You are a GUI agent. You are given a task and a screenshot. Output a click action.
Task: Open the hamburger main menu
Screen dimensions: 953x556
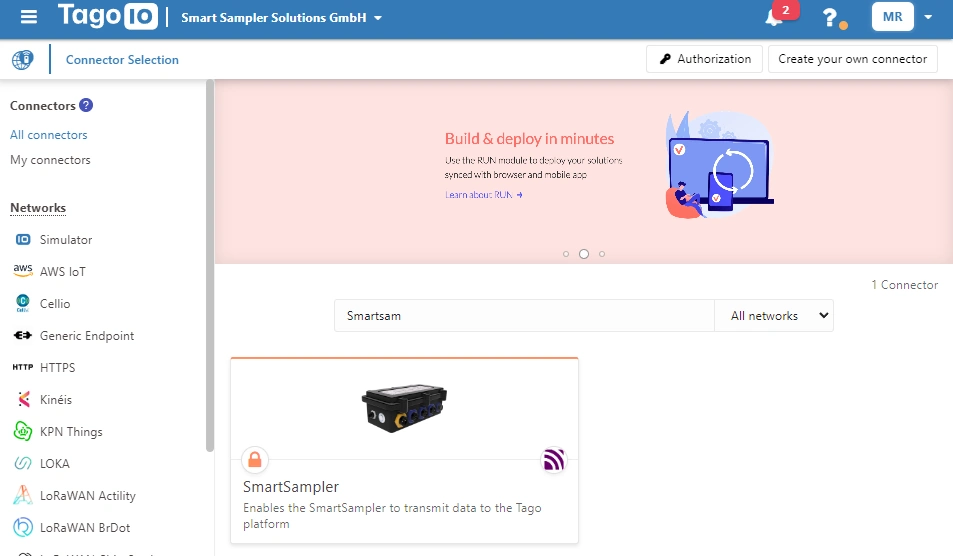tap(29, 17)
